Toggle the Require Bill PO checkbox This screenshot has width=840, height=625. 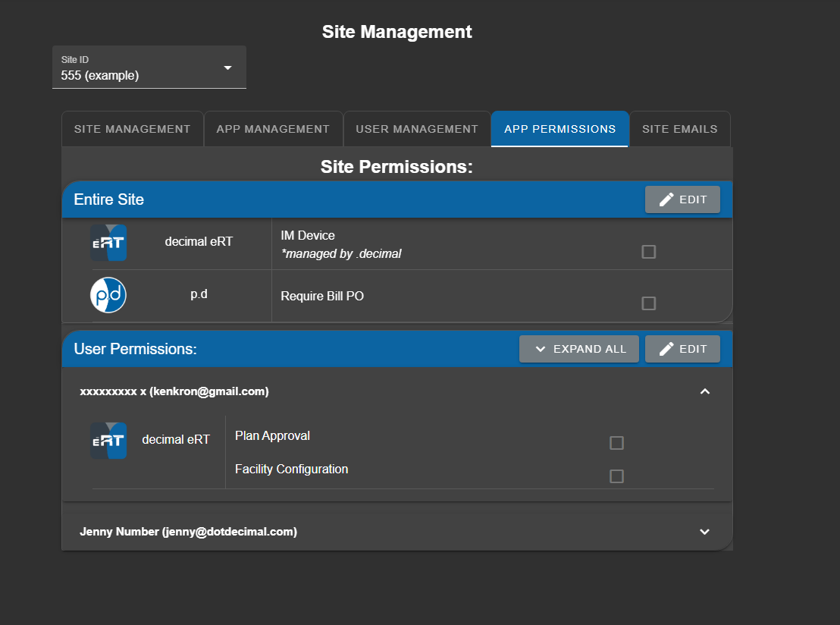[648, 303]
